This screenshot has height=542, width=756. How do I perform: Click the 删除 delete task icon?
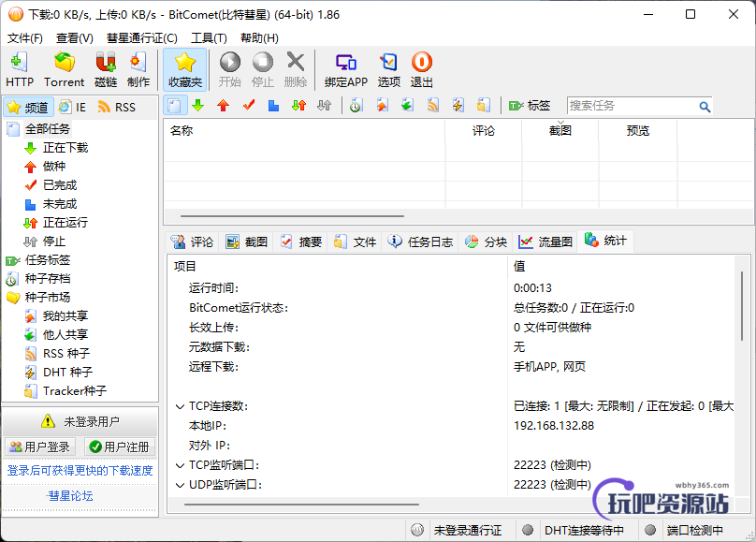pyautogui.click(x=296, y=69)
